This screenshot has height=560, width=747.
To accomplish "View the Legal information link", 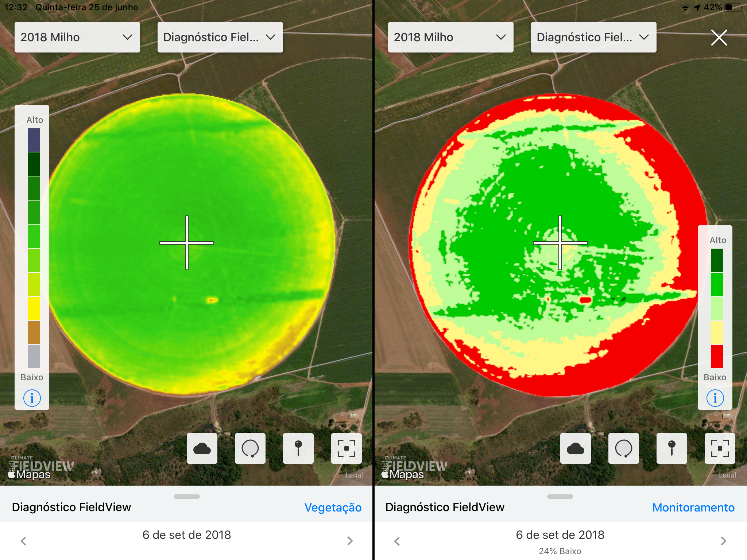I will click(353, 474).
